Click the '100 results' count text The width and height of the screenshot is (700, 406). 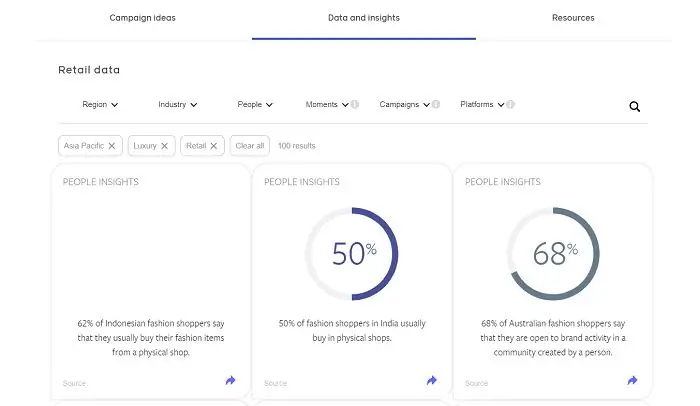pyautogui.click(x=296, y=146)
